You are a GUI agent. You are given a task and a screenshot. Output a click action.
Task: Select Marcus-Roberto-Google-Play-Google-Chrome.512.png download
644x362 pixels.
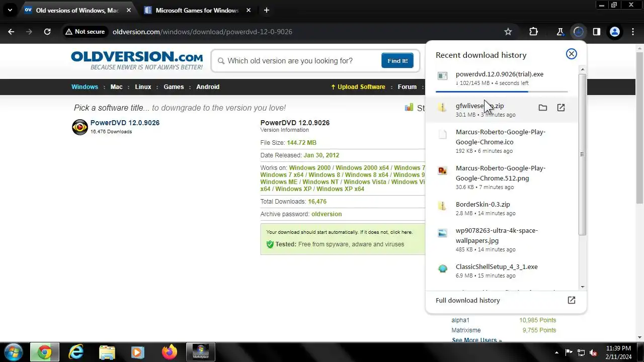(x=502, y=177)
